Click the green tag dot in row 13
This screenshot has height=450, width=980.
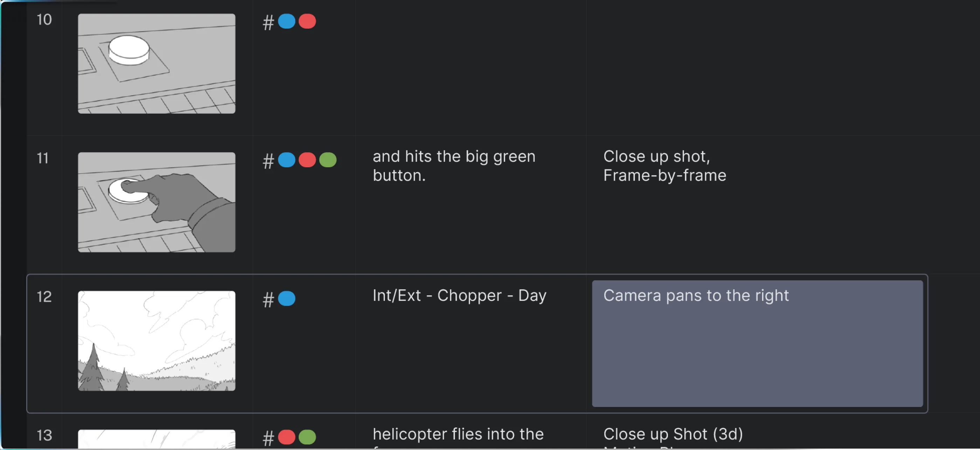307,437
